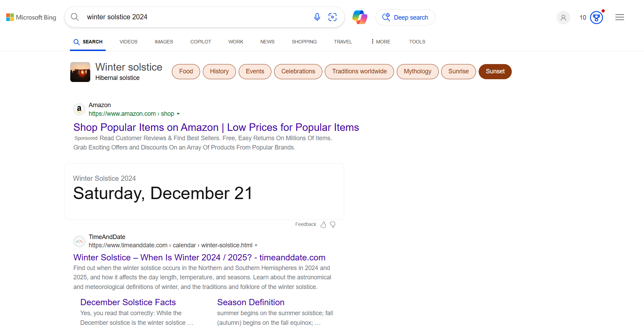644x331 pixels.
Task: Click the Rewards trophy medal icon
Action: point(596,18)
